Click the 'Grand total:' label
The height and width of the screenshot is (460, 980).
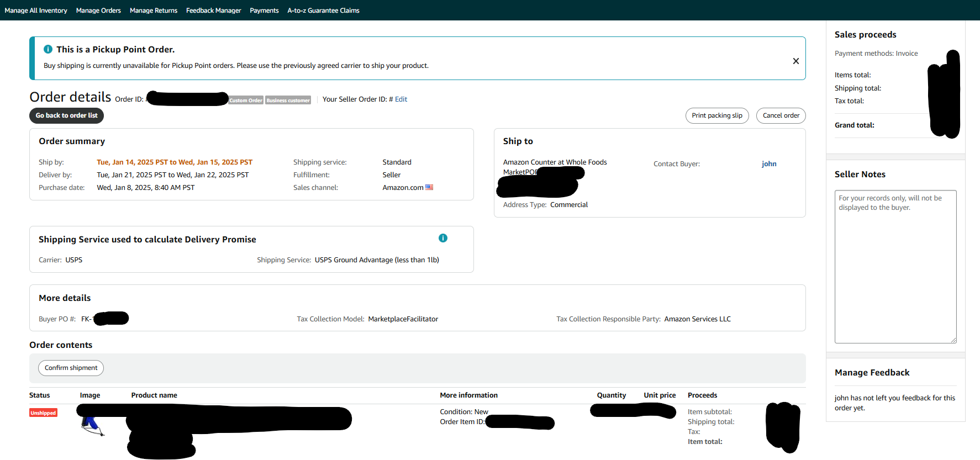click(x=855, y=125)
